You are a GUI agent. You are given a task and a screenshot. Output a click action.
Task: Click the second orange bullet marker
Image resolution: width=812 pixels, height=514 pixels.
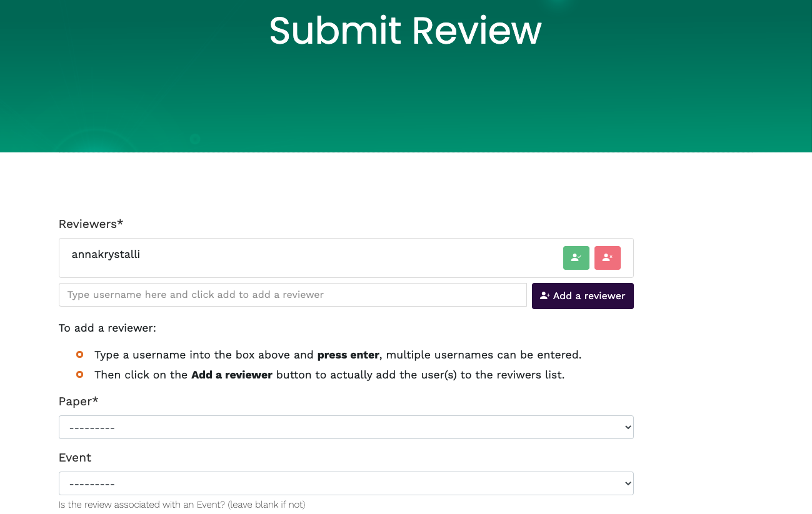pos(79,375)
